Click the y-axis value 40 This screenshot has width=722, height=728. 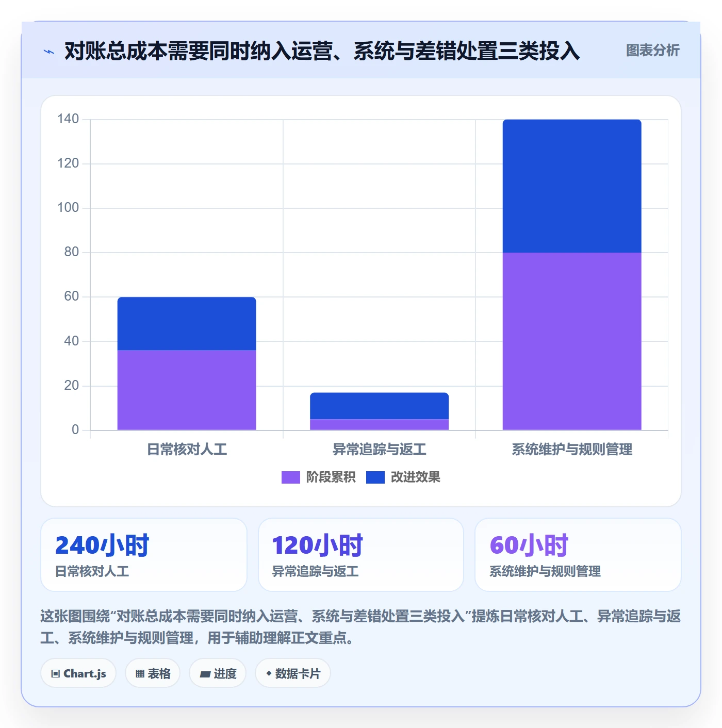[x=72, y=341]
